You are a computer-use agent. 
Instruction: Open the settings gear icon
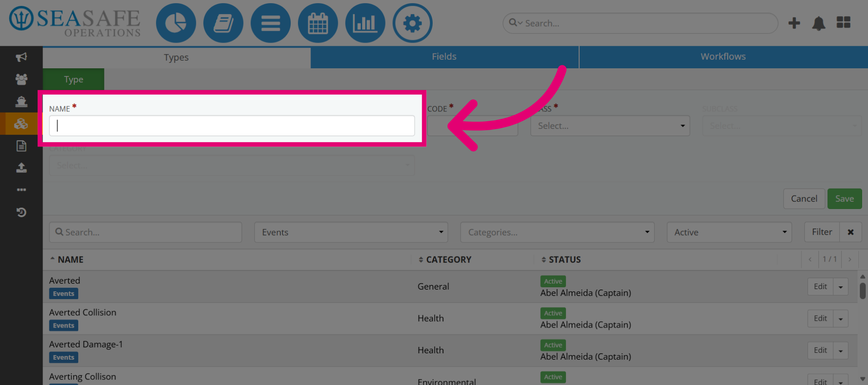(412, 23)
